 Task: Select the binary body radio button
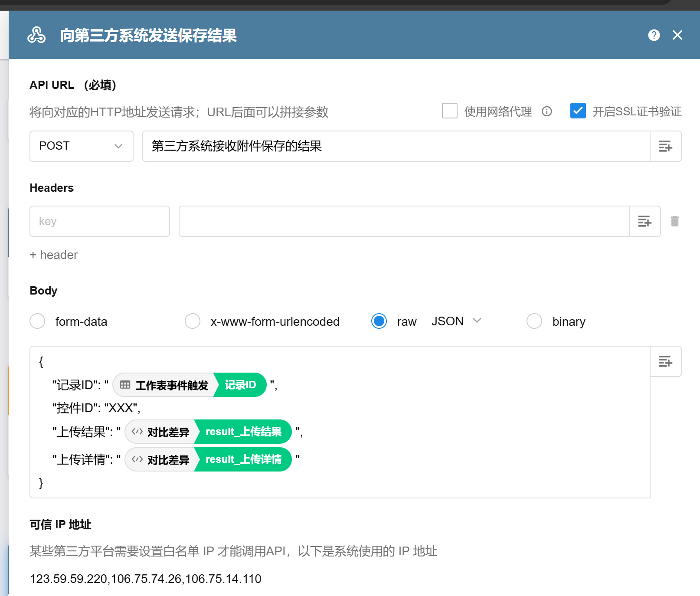534,321
